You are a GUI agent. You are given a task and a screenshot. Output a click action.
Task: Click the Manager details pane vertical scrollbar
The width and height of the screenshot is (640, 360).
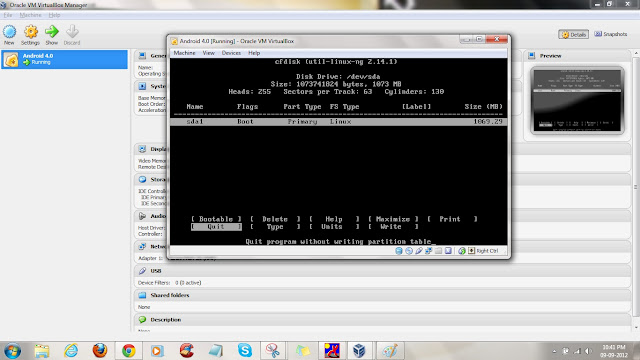coord(636,188)
